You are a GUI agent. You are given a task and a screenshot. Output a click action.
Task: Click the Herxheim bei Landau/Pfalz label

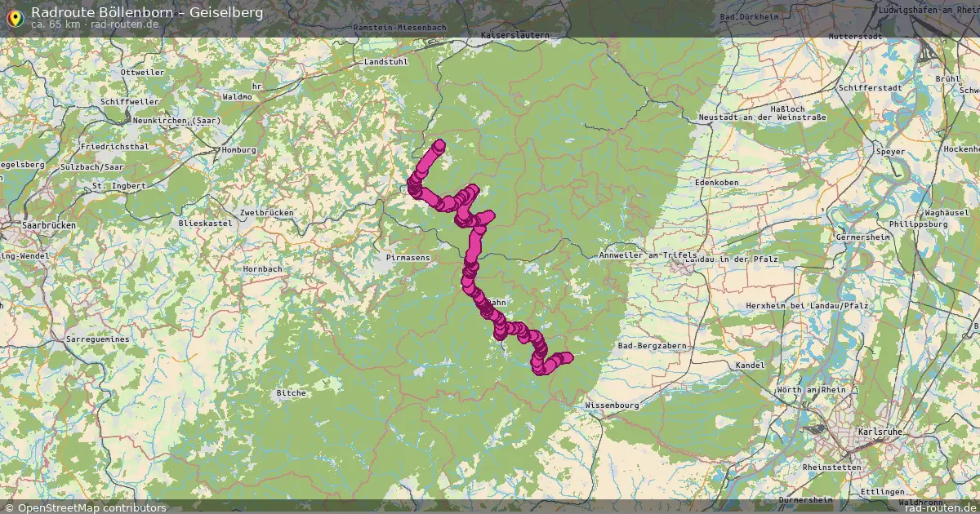(x=809, y=305)
